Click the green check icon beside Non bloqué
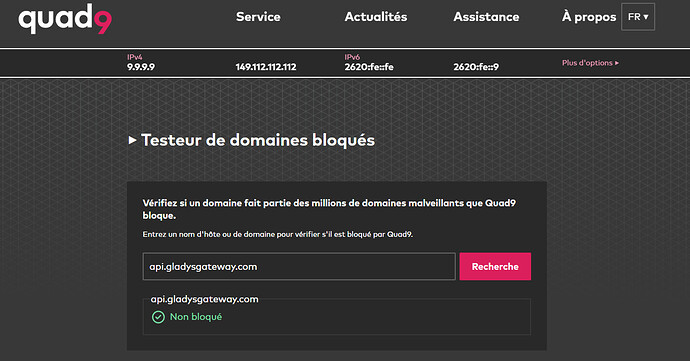The width and height of the screenshot is (690, 361). click(158, 317)
